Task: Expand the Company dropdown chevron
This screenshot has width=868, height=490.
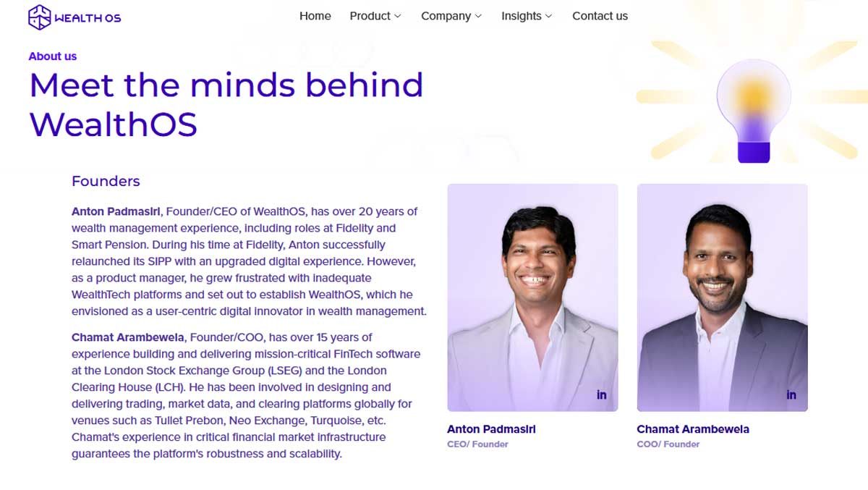Action: [478, 17]
